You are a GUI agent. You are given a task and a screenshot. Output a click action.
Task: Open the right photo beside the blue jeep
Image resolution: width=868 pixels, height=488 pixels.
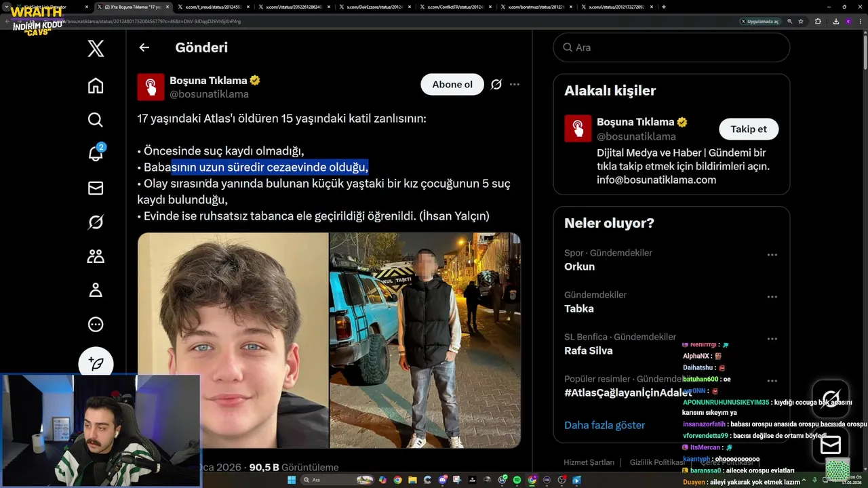pyautogui.click(x=425, y=340)
